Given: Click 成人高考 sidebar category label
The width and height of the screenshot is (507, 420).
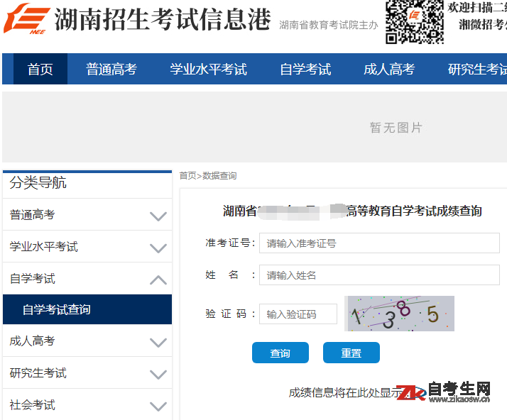Looking at the screenshot, I should pos(33,341).
